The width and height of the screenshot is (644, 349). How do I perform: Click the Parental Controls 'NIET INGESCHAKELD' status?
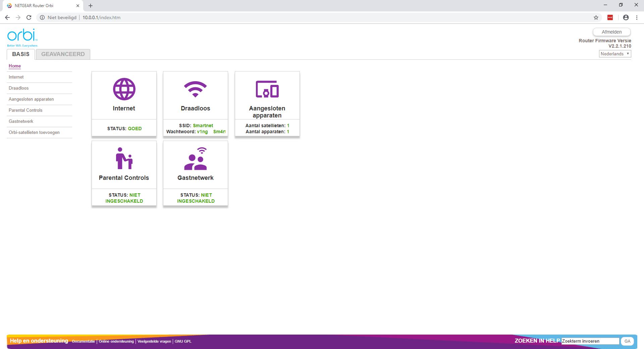(124, 198)
